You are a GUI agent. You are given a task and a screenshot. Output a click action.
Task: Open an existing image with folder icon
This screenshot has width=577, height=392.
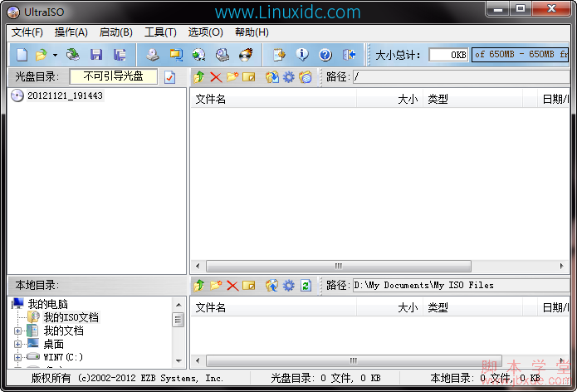[42, 55]
